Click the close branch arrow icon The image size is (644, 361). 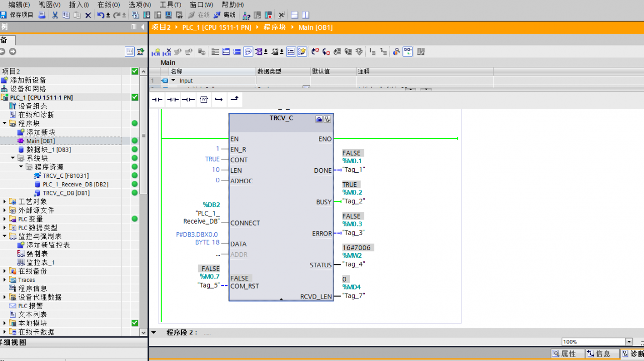234,100
